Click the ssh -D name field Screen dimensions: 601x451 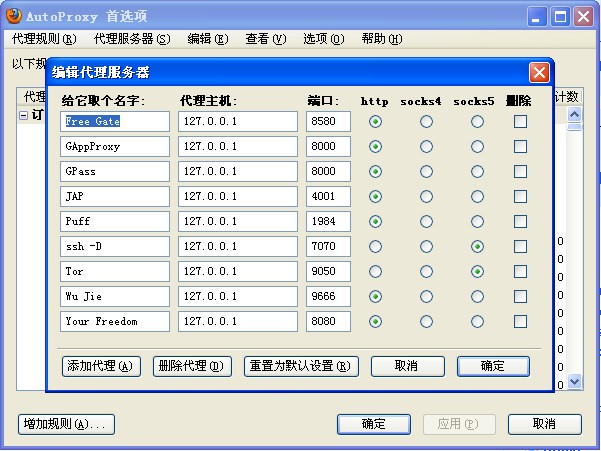115,246
